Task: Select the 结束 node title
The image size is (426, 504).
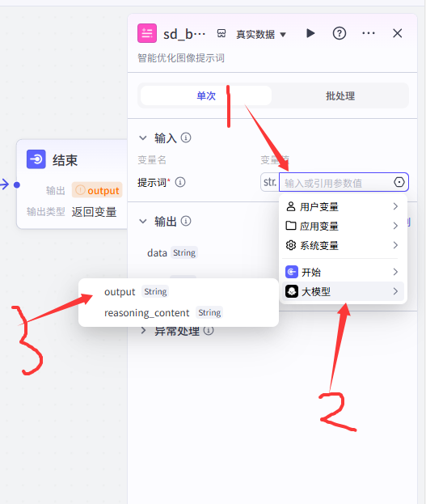Action: (x=65, y=159)
